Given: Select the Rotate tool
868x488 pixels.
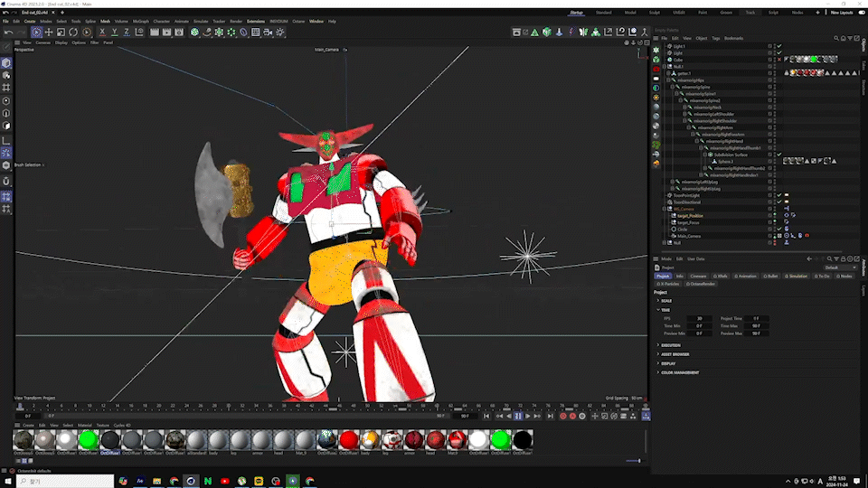Looking at the screenshot, I should pos(73,33).
